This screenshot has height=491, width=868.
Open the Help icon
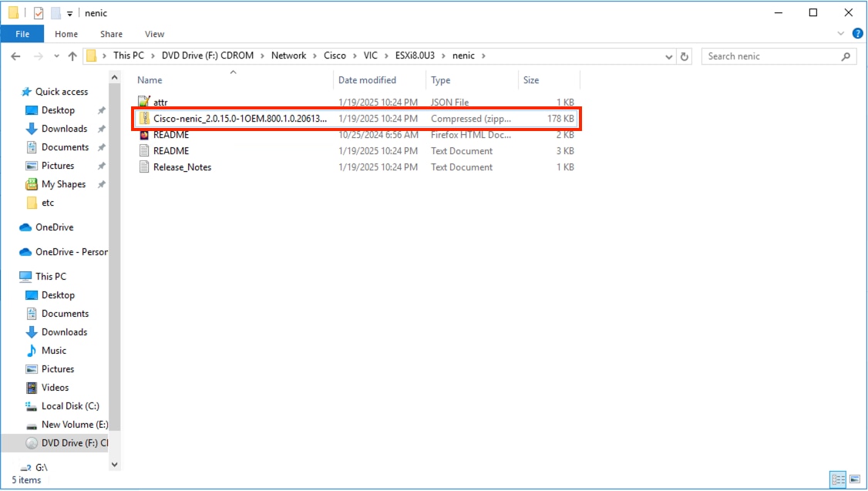857,34
